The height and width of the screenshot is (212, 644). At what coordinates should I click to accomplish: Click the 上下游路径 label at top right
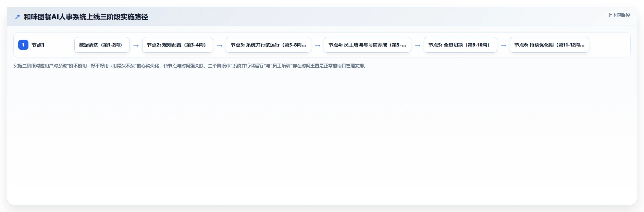pos(619,15)
